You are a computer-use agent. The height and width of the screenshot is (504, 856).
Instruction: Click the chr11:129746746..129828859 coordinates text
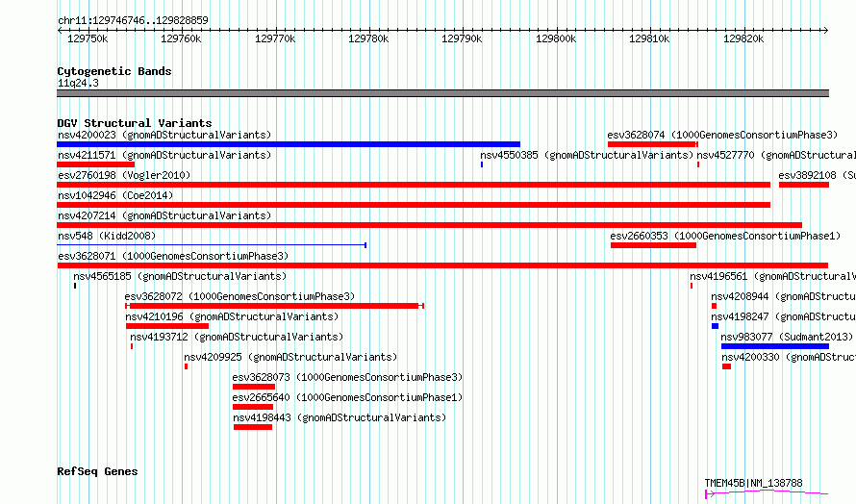point(133,21)
